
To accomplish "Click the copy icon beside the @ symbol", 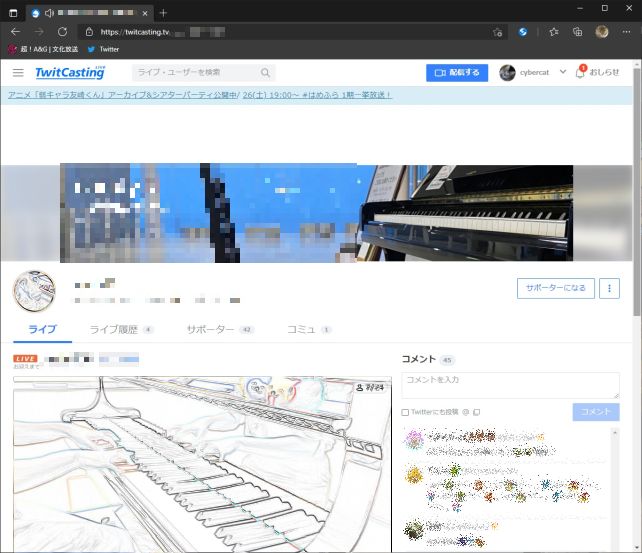I will 477,412.
